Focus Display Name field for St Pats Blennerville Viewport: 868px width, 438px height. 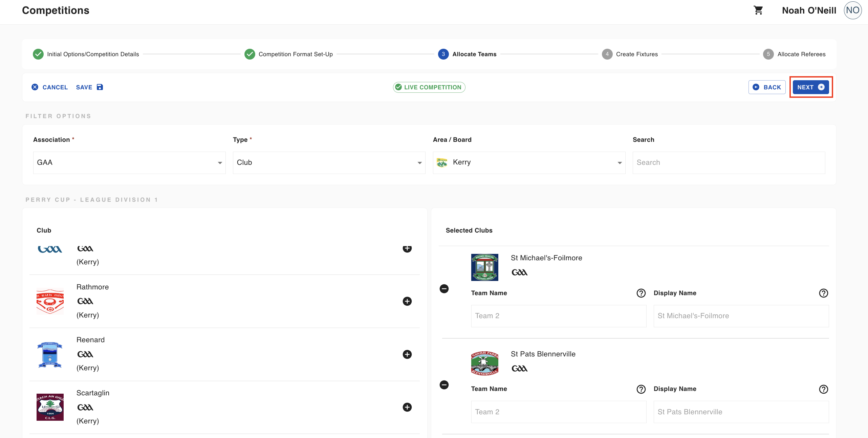(x=741, y=412)
